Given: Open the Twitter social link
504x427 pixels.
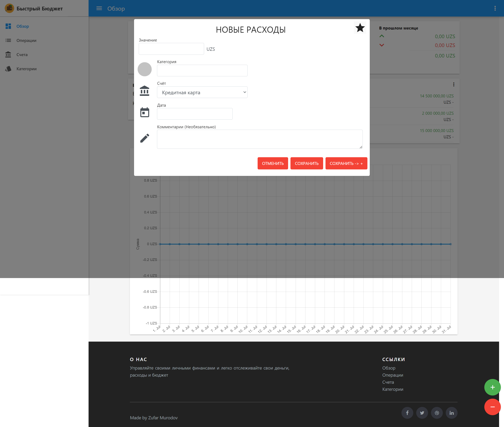Looking at the screenshot, I should coord(422,413).
